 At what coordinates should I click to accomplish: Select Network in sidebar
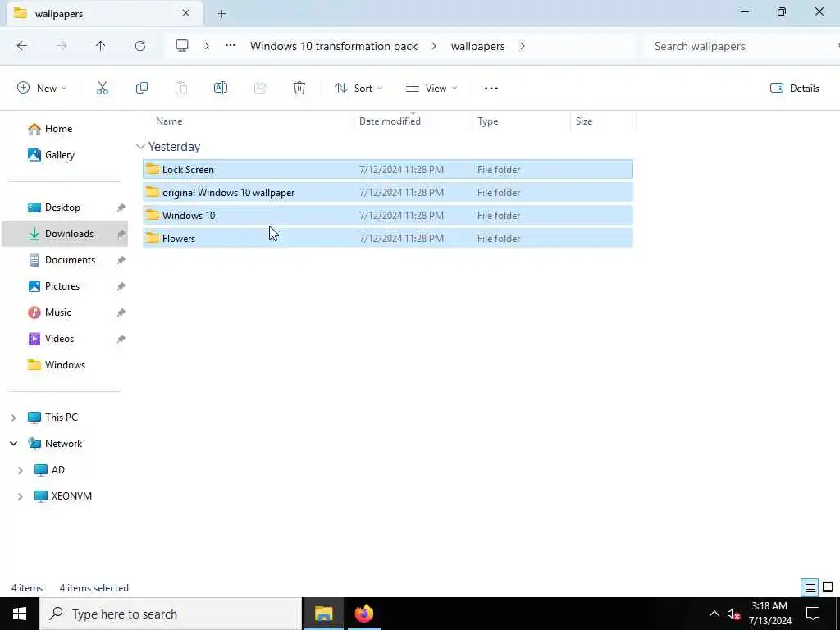tap(63, 444)
